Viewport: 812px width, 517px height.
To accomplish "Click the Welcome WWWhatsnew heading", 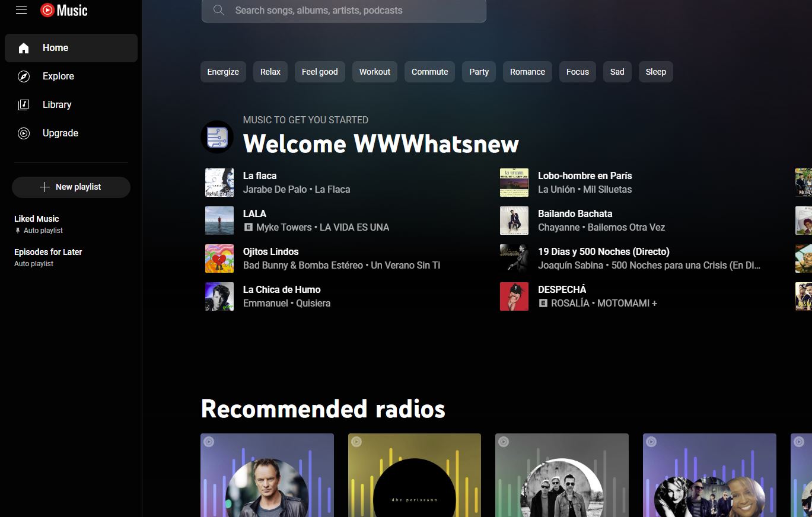I will [381, 144].
